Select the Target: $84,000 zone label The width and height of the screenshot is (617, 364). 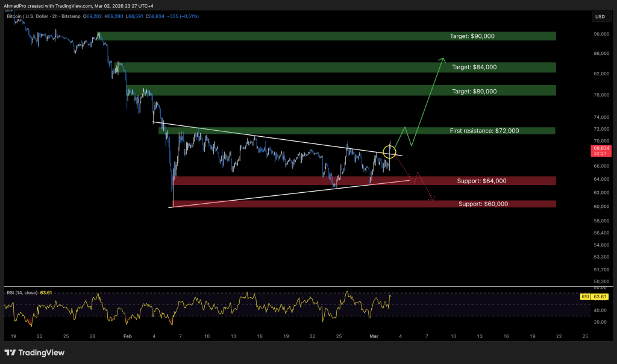473,67
